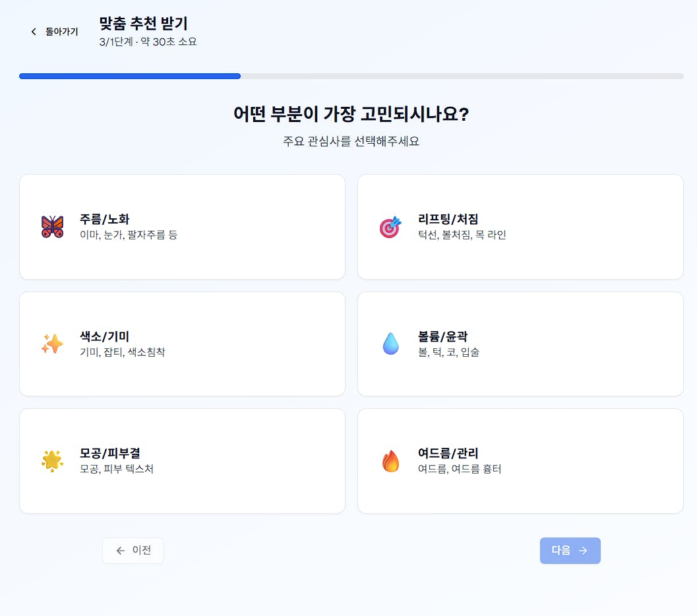Choose the 볼륨/윤곽 option card
697x616 pixels.
tap(520, 344)
